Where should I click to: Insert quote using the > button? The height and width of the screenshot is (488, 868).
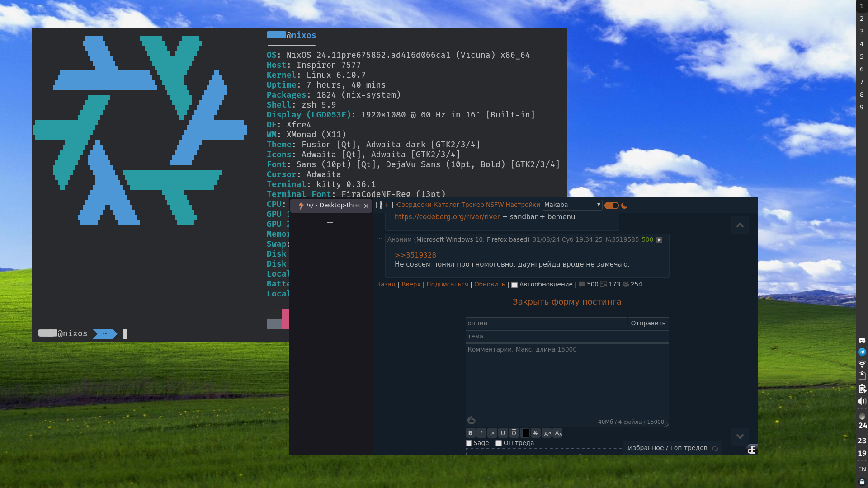(492, 433)
